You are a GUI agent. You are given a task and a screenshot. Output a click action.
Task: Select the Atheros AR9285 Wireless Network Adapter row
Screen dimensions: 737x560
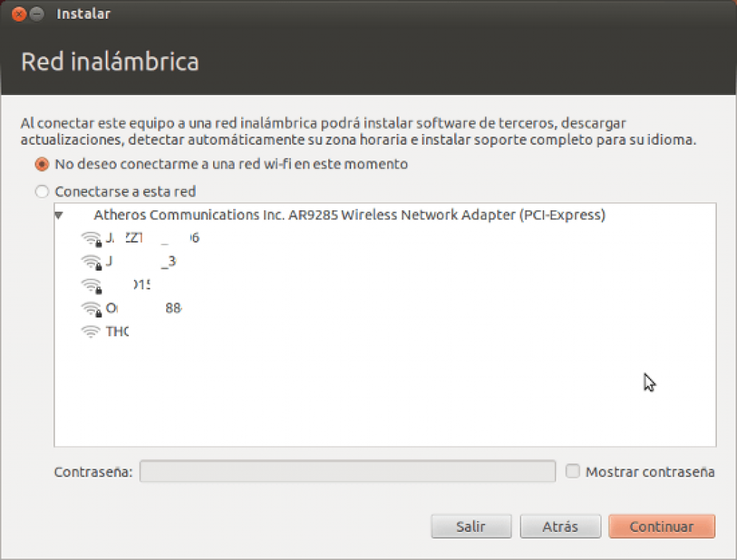click(x=349, y=215)
